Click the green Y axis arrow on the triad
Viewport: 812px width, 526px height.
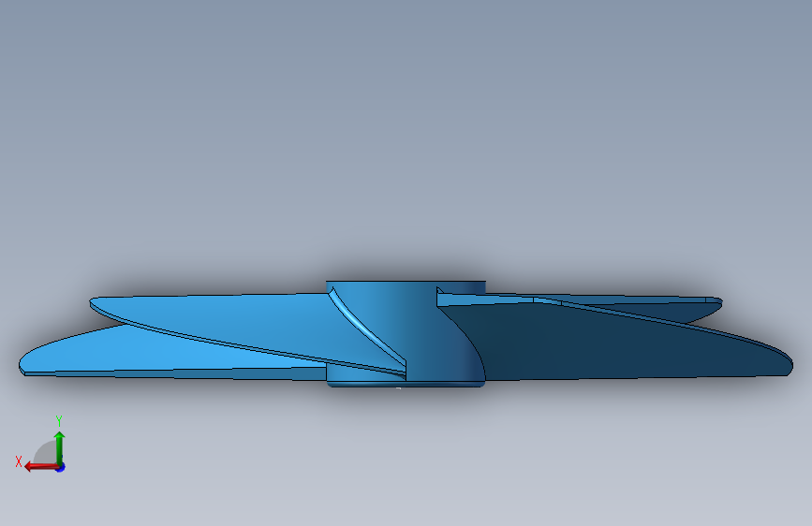tap(60, 447)
